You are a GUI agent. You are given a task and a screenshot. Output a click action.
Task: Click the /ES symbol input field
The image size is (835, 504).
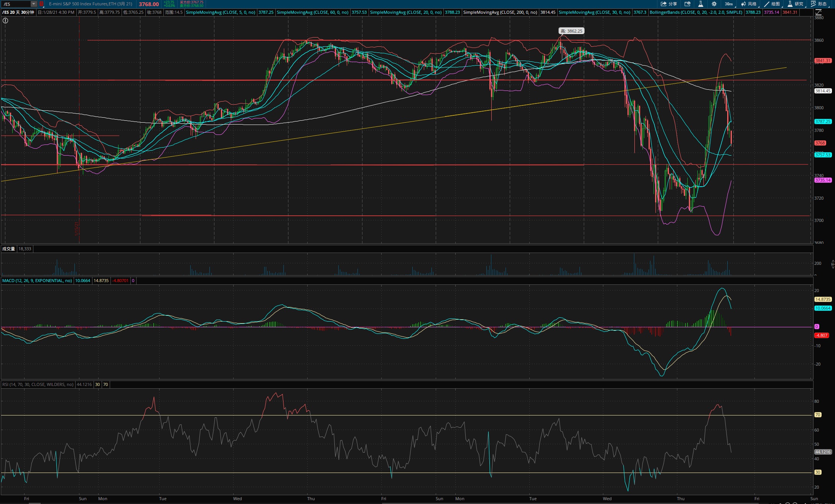15,4
